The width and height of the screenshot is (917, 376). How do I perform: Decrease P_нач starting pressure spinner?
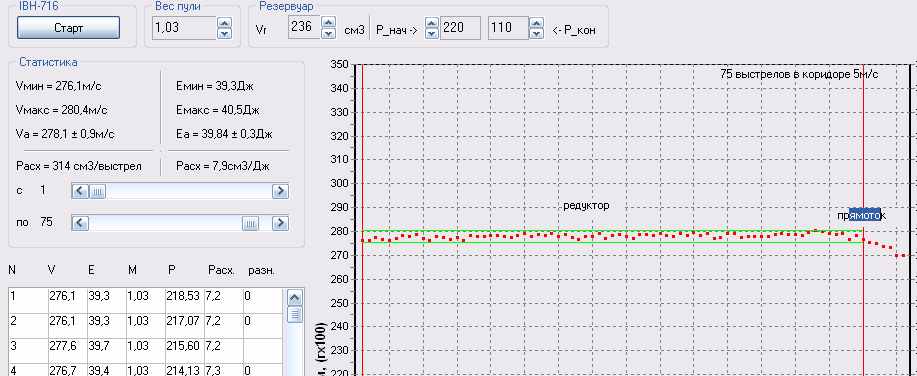coord(432,34)
